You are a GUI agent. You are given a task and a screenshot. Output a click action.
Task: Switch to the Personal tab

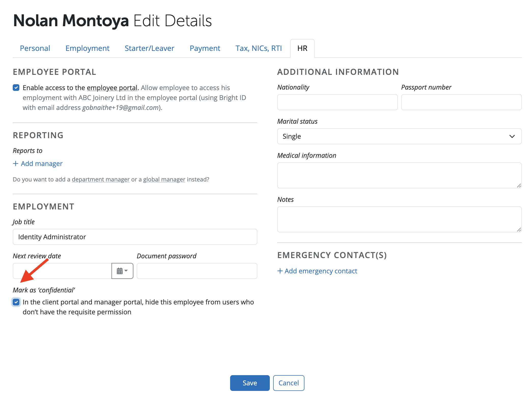35,48
